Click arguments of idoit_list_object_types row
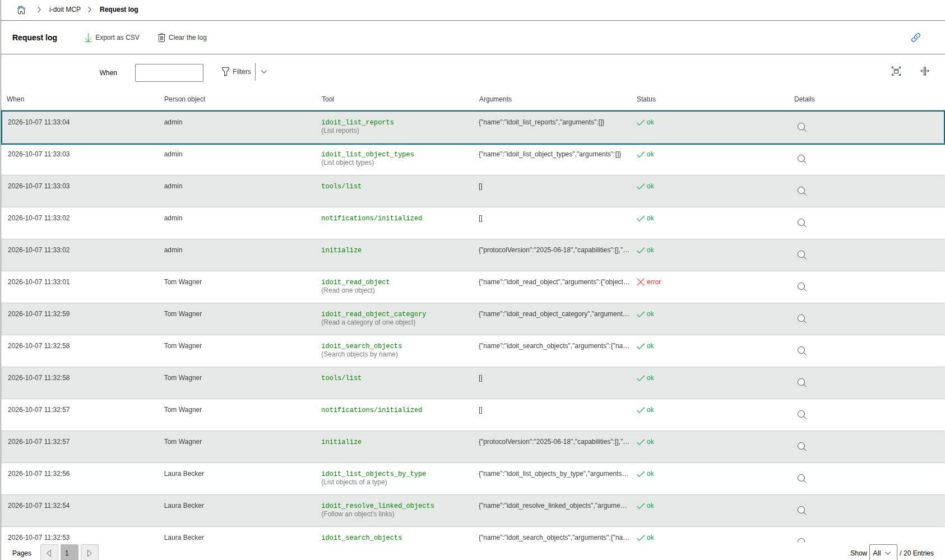 click(550, 154)
